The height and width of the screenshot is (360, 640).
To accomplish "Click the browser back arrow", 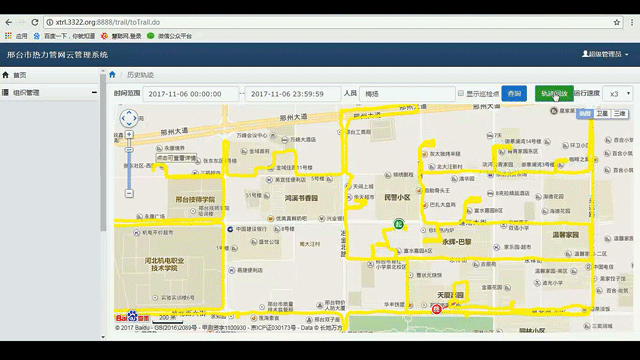I will [x=9, y=22].
